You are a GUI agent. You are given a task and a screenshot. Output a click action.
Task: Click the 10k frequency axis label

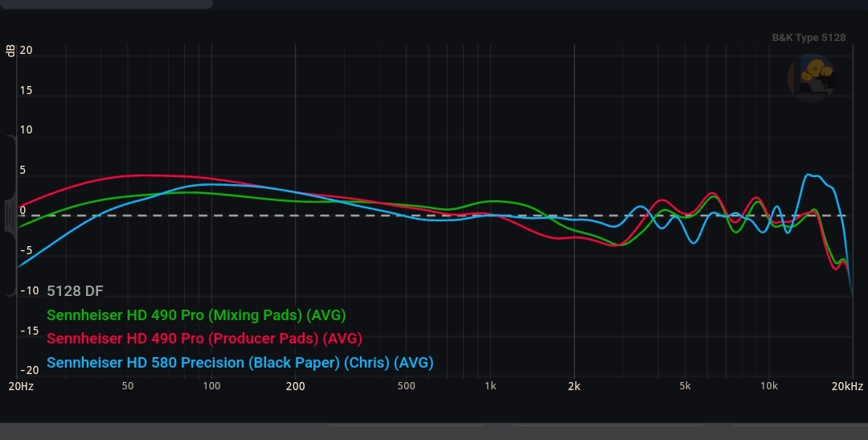769,386
